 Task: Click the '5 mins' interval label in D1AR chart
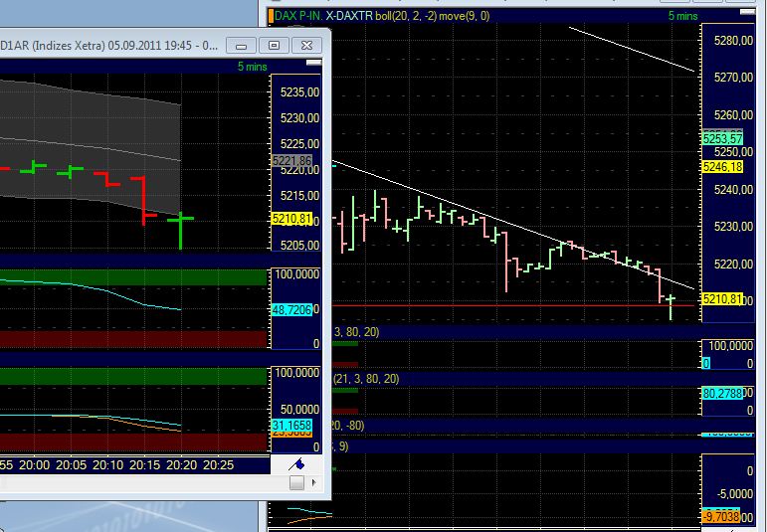coord(252,67)
